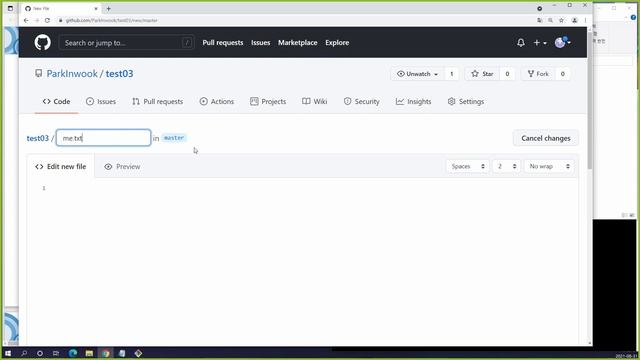Image resolution: width=640 pixels, height=360 pixels.
Task: Select the Edit new file tab
Action: point(61,167)
